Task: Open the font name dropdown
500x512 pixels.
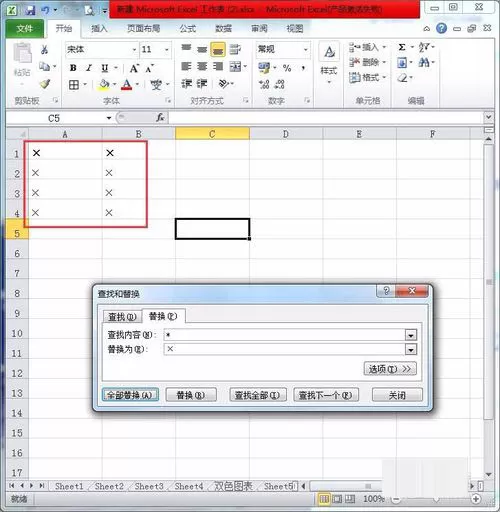Action: (134, 50)
